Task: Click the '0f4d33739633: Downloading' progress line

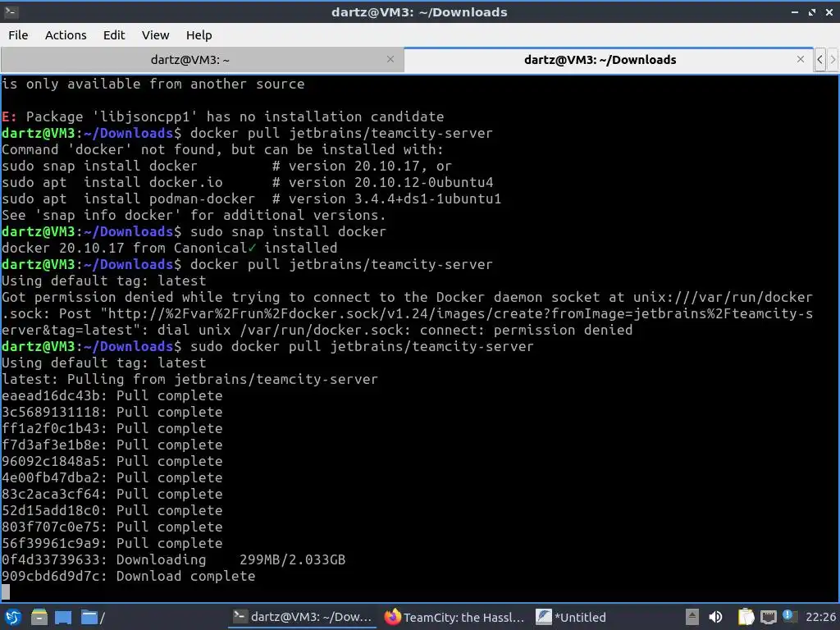Action: coord(174,559)
